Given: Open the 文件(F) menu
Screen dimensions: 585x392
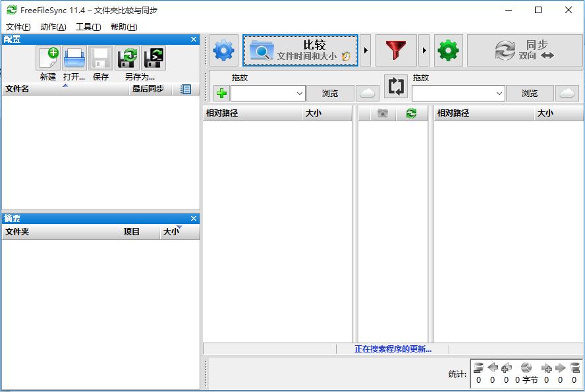Looking at the screenshot, I should pyautogui.click(x=18, y=27).
